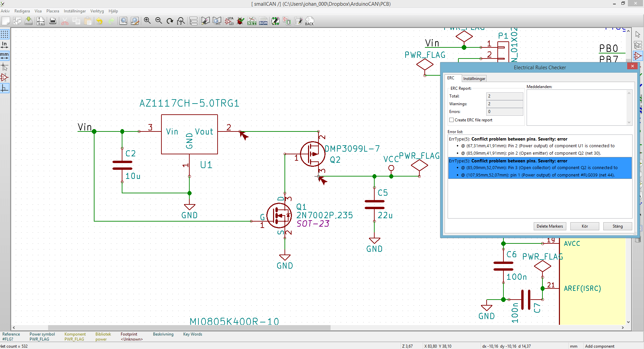Launch CvPcb footprint assignment tool
This screenshot has height=349, width=644.
(287, 21)
